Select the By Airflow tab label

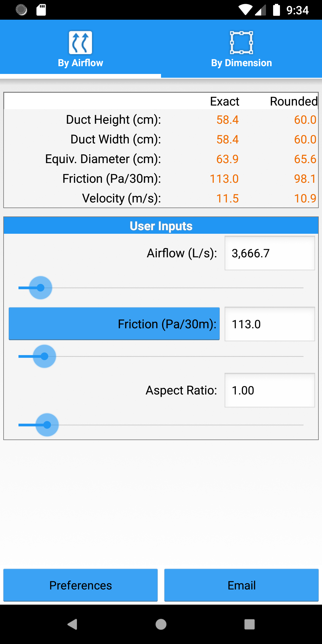[x=80, y=63]
